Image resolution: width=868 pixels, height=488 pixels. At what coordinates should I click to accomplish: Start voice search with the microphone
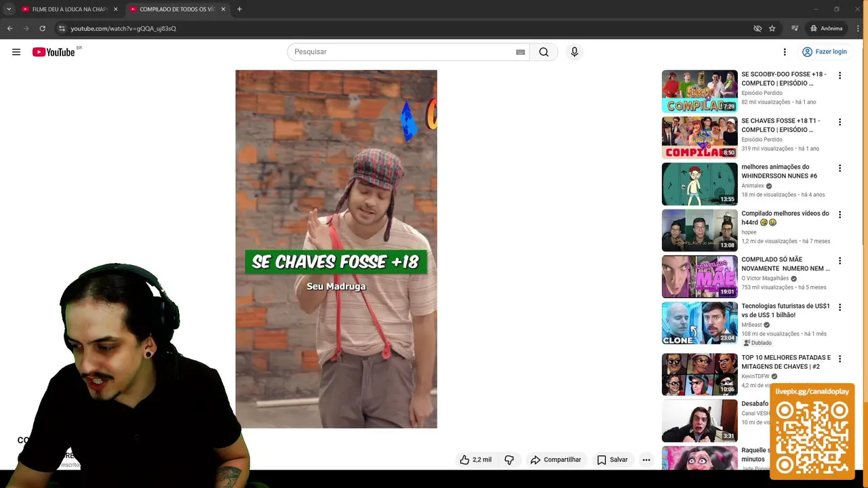coord(574,52)
